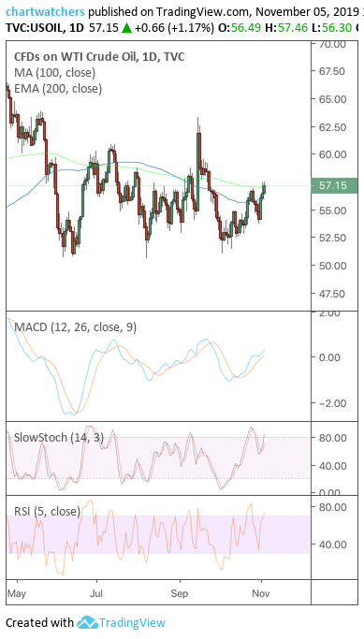This screenshot has height=639, width=364.
Task: Click the CFDs on WTI Crude Oil title
Action: [99, 56]
